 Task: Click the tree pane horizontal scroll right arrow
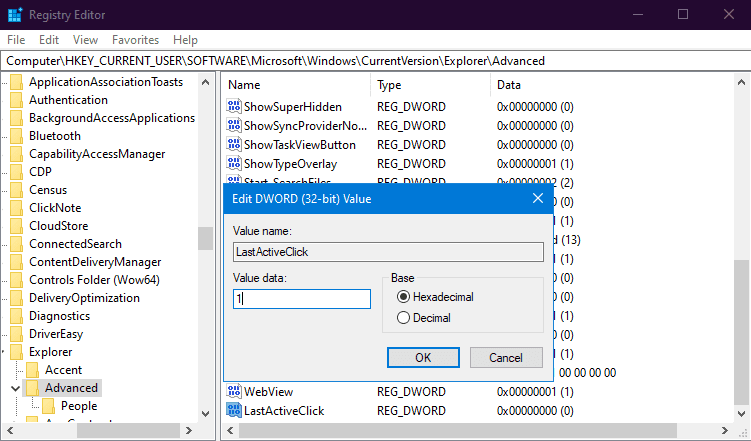(x=189, y=430)
